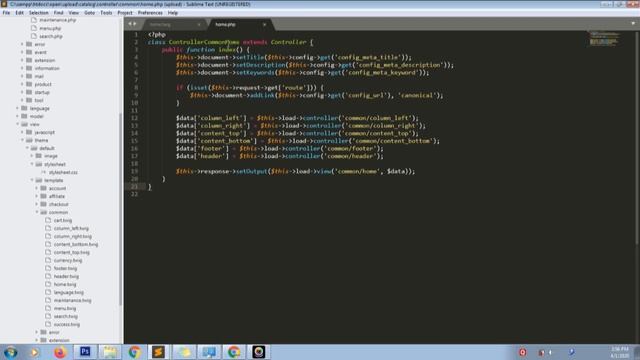Image resolution: width=640 pixels, height=360 pixels.
Task: Open the Tools menu
Action: click(106, 13)
